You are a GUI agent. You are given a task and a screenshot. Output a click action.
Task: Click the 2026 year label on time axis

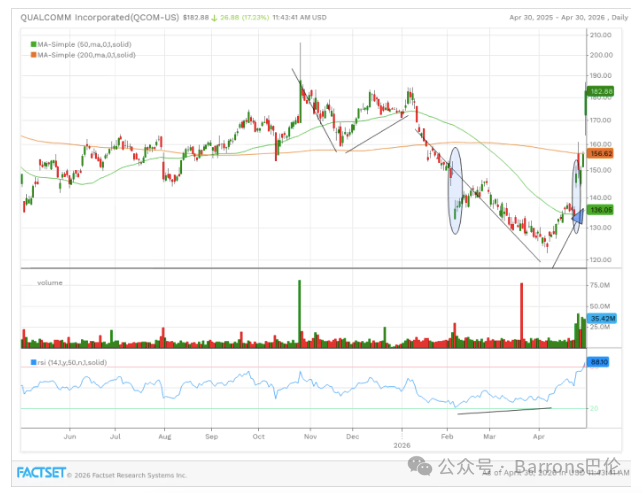pyautogui.click(x=402, y=445)
